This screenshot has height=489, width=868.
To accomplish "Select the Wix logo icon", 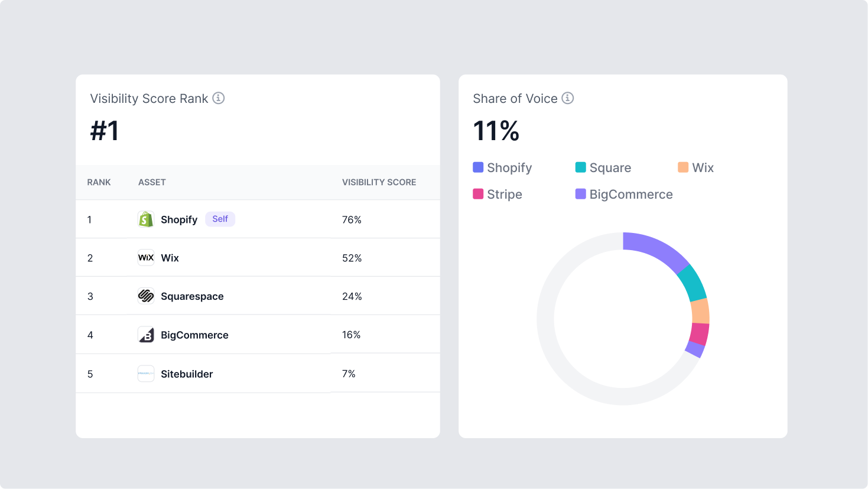I will click(146, 257).
